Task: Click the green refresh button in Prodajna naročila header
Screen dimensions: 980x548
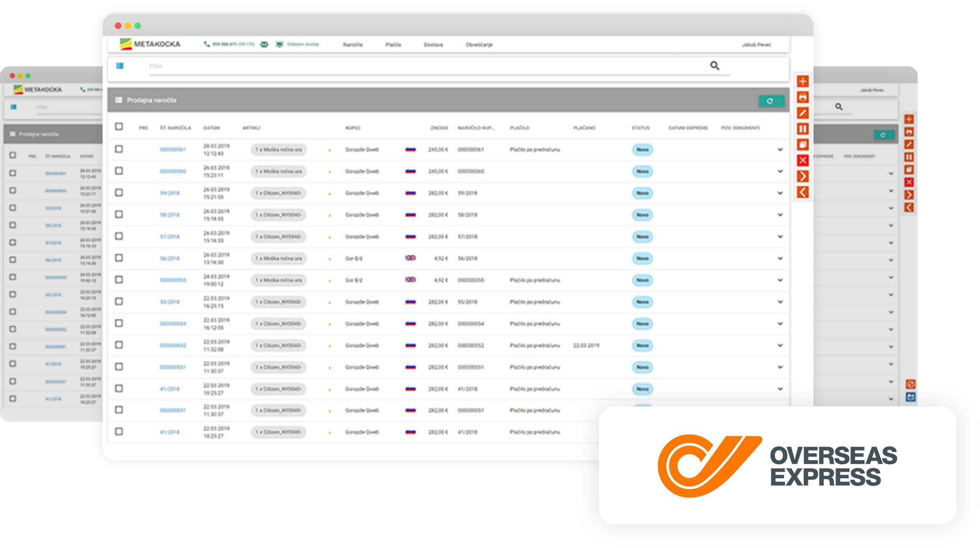Action: pyautogui.click(x=771, y=101)
